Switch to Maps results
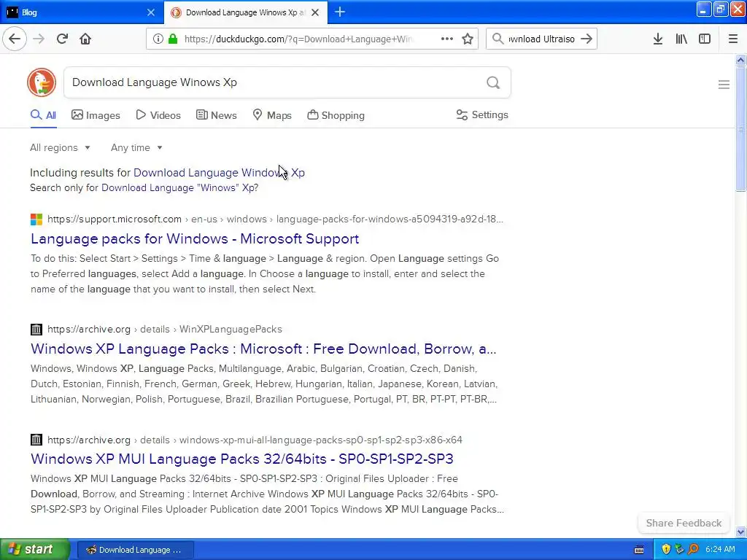This screenshot has height=560, width=747. click(271, 115)
